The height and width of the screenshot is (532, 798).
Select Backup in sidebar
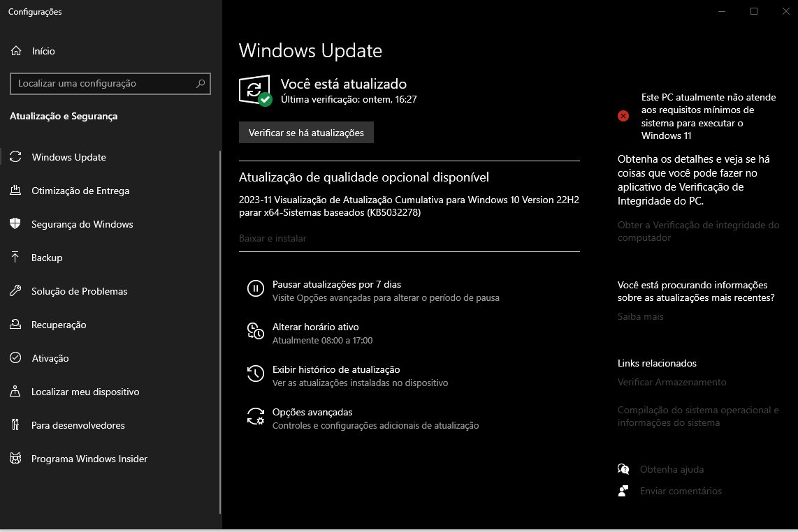pos(47,258)
